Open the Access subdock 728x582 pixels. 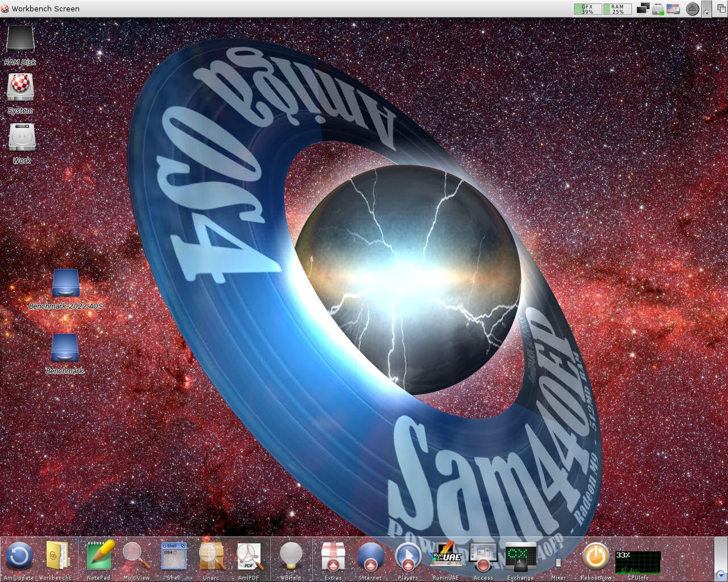tap(483, 556)
